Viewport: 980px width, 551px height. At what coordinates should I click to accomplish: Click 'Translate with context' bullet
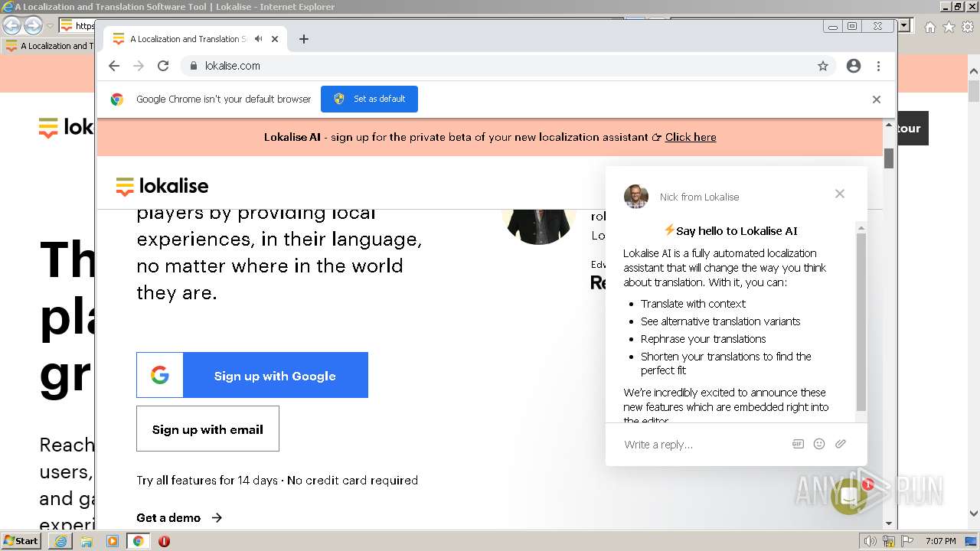point(693,304)
